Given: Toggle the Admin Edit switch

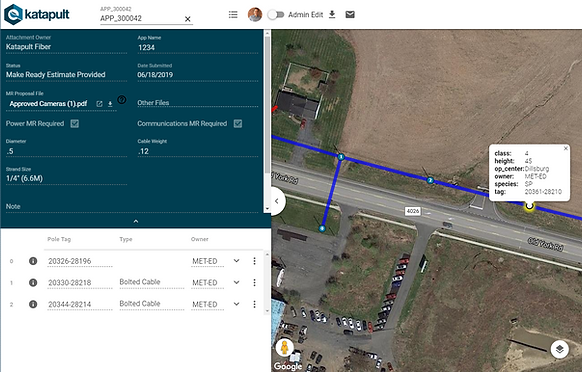Looking at the screenshot, I should coord(276,14).
